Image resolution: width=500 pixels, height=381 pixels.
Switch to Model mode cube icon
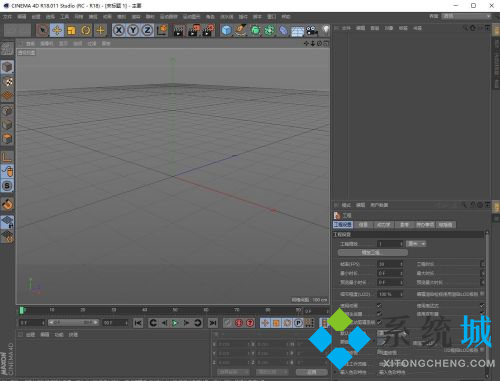pos(7,67)
